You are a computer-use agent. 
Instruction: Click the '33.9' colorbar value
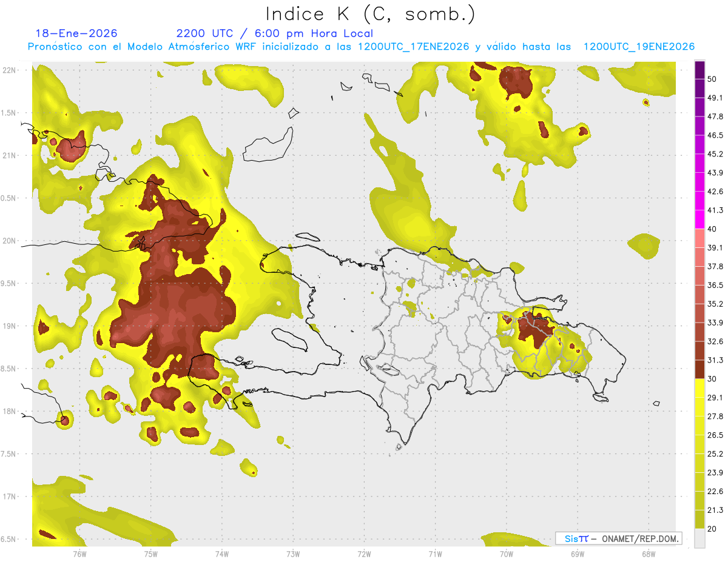coord(715,323)
